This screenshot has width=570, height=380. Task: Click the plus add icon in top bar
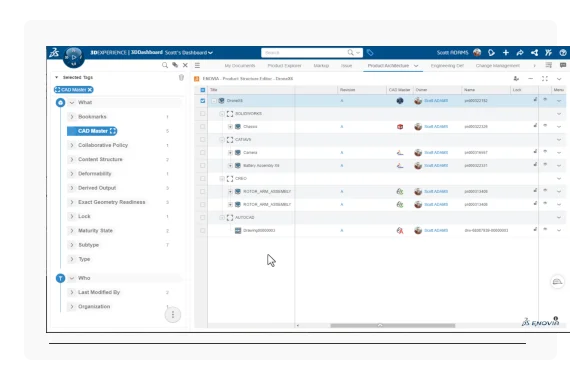pyautogui.click(x=506, y=53)
